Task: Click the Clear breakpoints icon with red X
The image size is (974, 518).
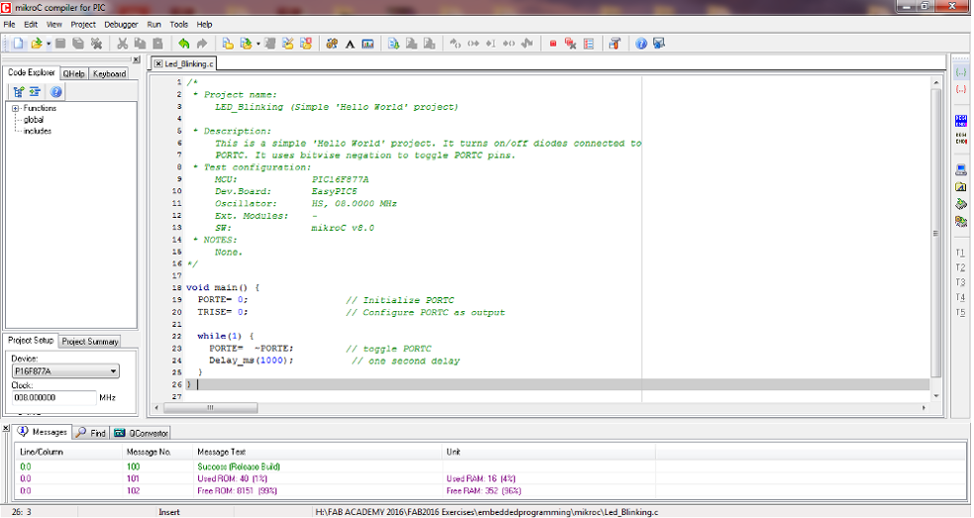Action: (x=570, y=43)
